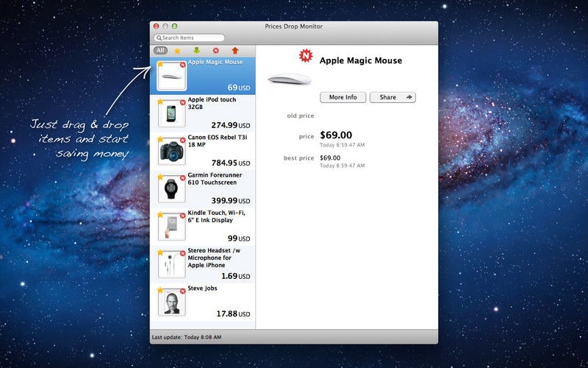This screenshot has height=368, width=588.
Task: Toggle star on Apple Magic Mouse row
Action: coord(160,64)
